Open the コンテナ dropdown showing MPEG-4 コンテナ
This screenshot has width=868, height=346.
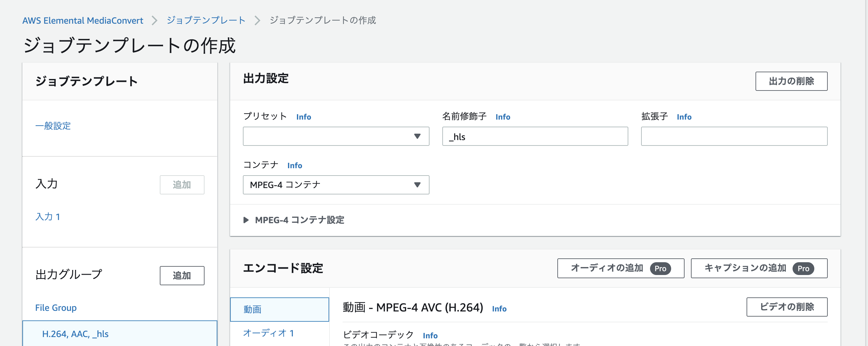(x=336, y=185)
